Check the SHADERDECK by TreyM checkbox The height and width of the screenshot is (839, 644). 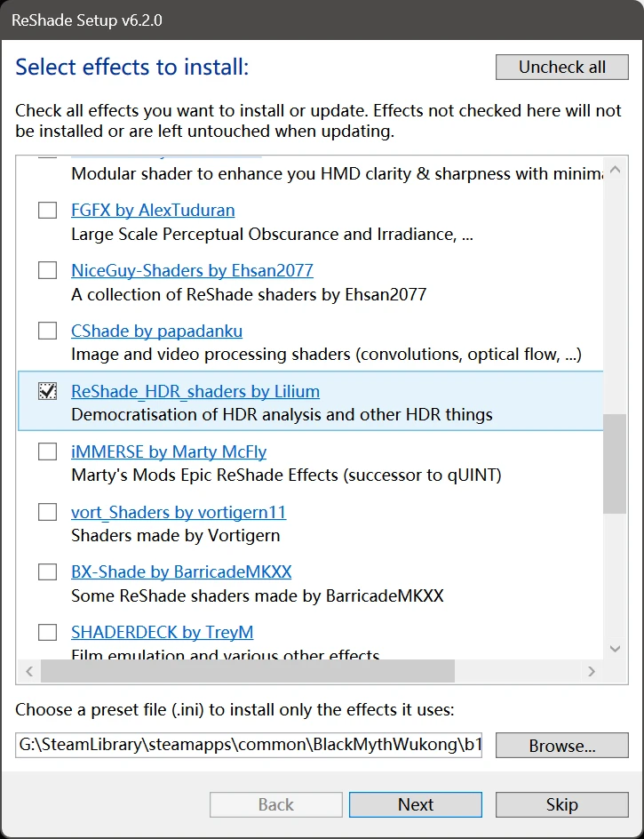click(47, 633)
